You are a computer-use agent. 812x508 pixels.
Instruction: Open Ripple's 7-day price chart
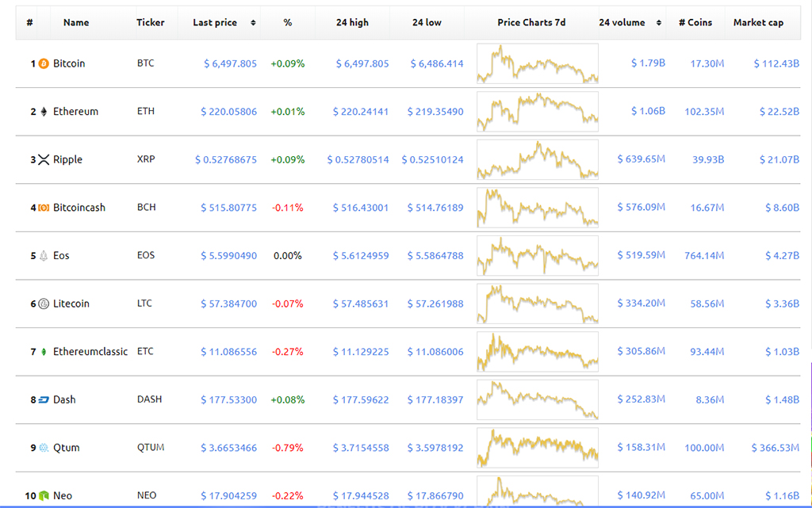point(538,160)
